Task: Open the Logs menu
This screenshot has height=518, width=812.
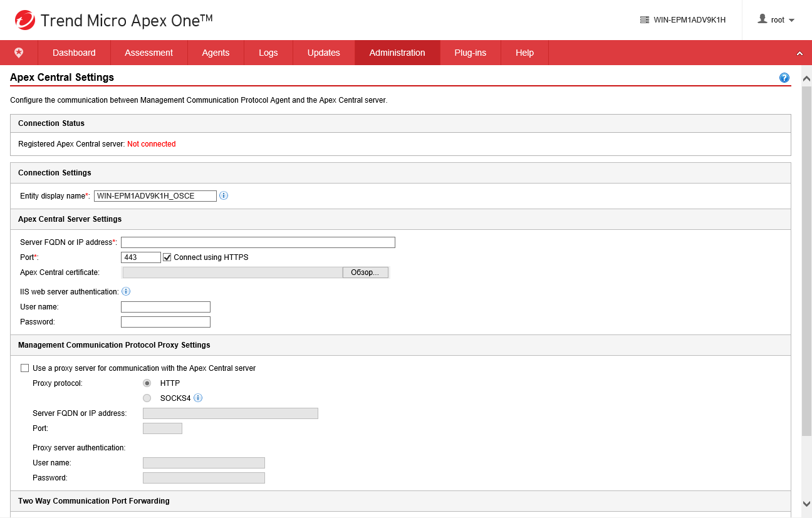Action: tap(268, 53)
